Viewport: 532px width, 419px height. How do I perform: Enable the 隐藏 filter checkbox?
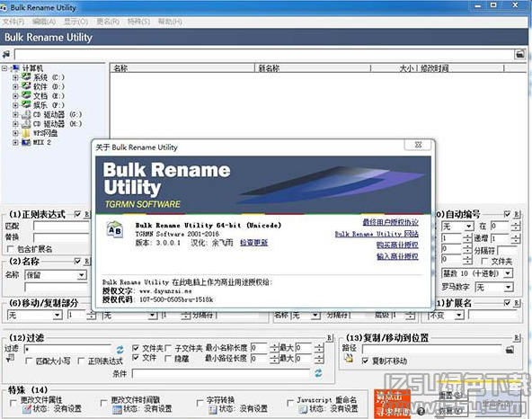click(168, 358)
